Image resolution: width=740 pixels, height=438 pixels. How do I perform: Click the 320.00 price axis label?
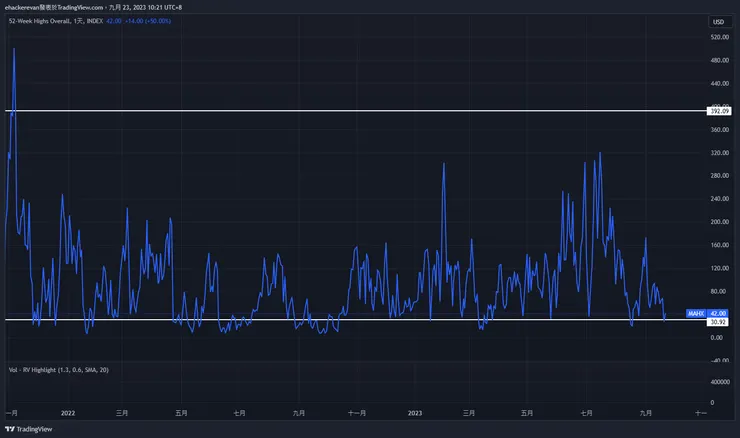pyautogui.click(x=720, y=152)
